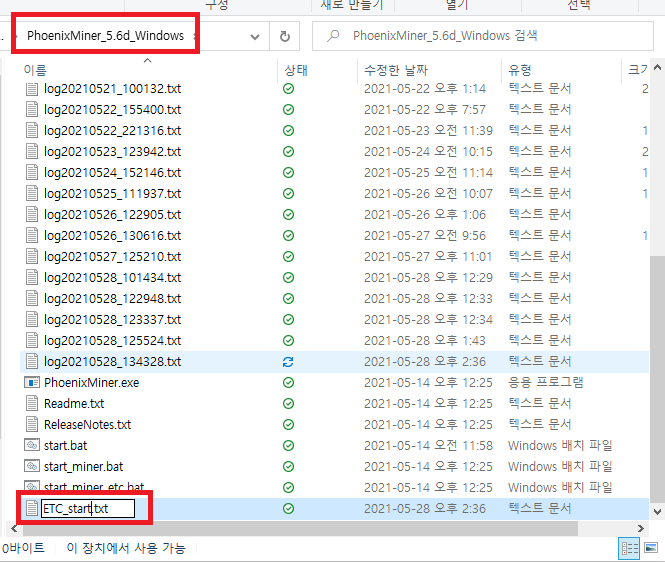Viewport: 665px width, 562px height.
Task: Click the PhoenixMiner.exe application icon
Action: point(32,383)
